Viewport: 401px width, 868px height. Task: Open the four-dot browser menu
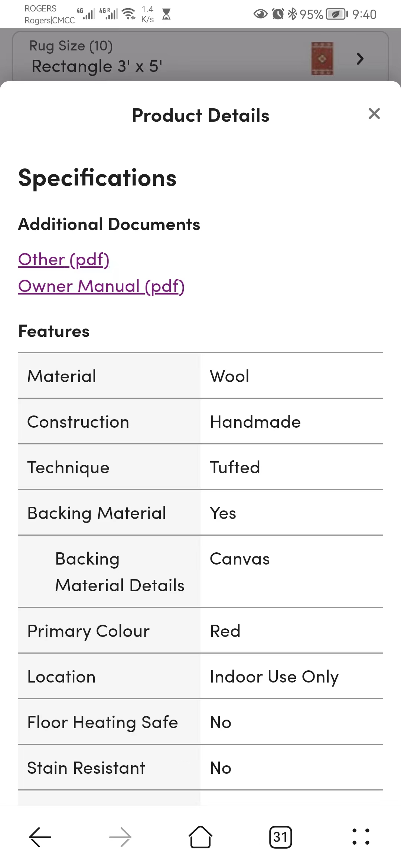[x=361, y=837]
